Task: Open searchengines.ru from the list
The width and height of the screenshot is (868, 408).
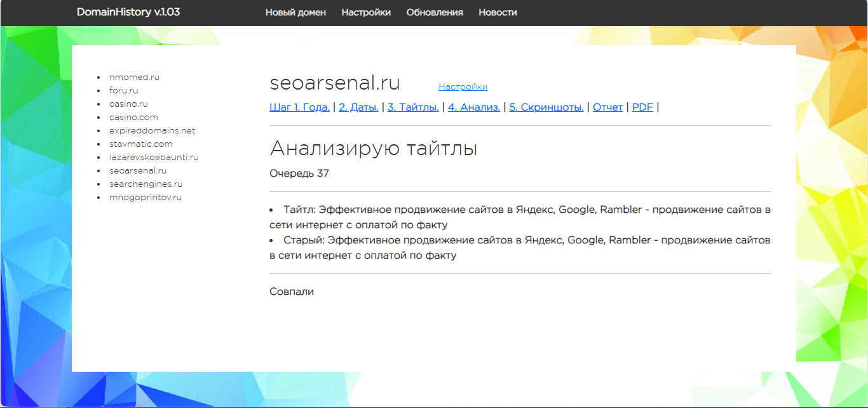Action: (x=146, y=184)
